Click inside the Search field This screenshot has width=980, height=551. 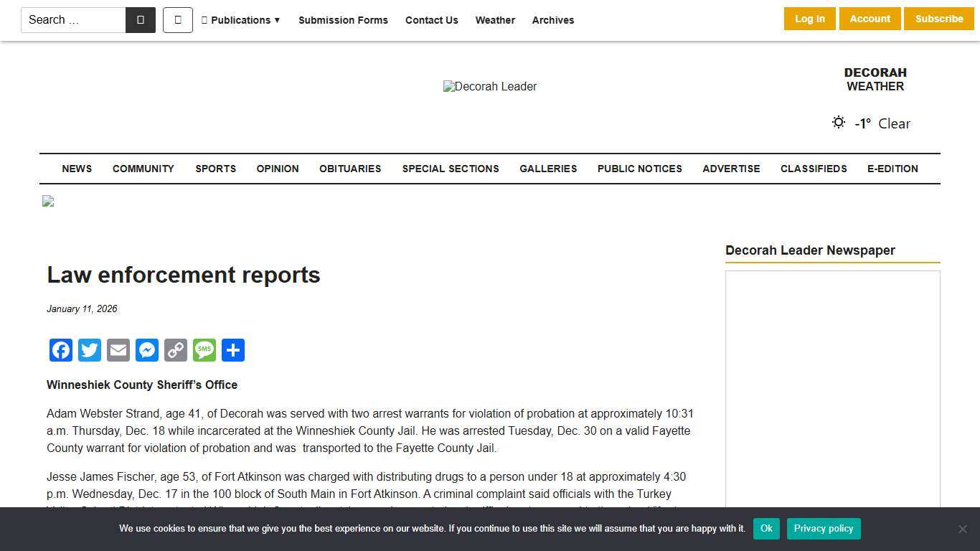72,20
